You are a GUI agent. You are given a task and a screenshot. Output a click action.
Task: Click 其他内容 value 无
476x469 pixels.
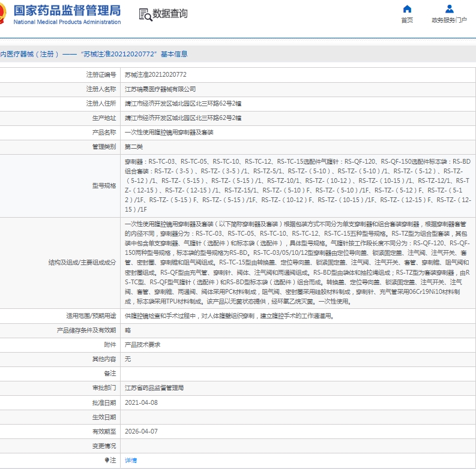128,359
